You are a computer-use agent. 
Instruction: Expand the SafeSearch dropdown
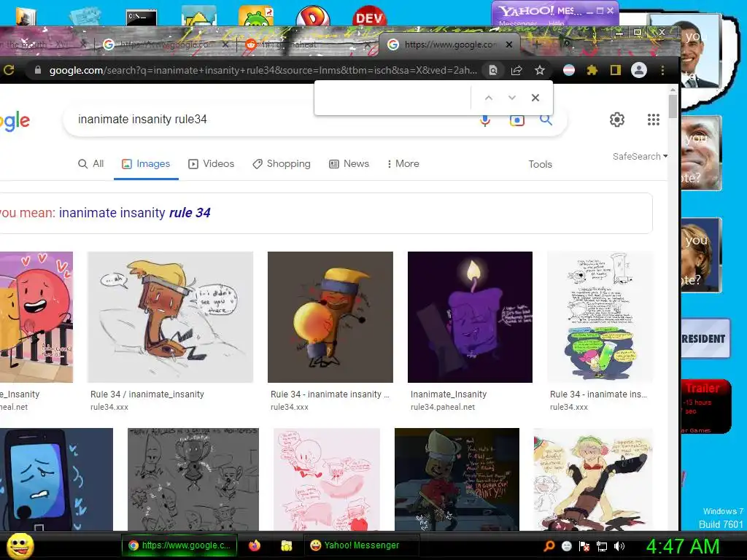click(x=640, y=156)
